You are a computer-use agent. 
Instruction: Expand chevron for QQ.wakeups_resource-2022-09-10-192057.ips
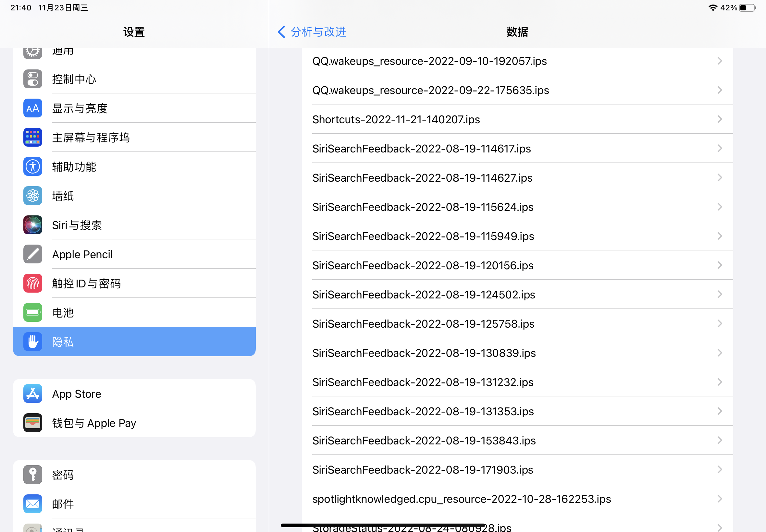pos(720,61)
